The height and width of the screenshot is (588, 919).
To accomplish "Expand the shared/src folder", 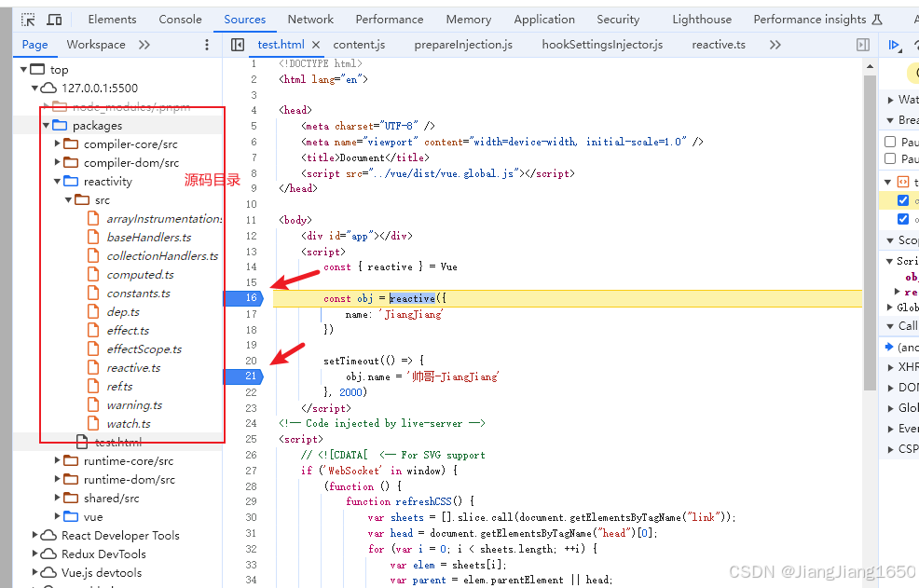I will click(58, 498).
